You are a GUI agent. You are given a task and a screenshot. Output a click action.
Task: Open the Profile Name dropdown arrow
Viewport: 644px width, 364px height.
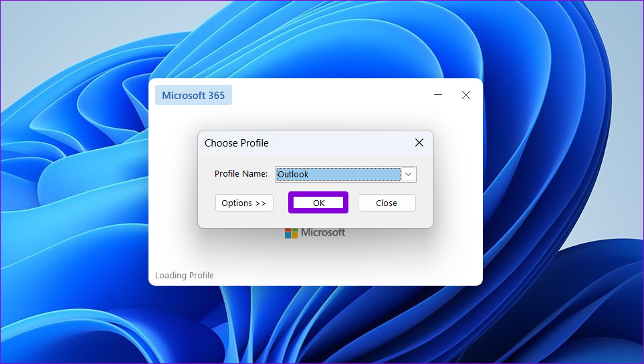408,174
